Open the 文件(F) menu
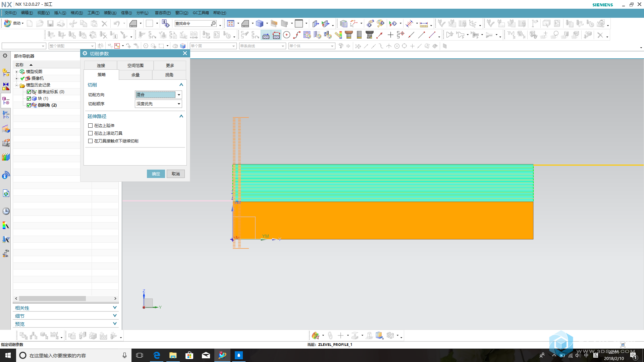This screenshot has height=362, width=644. tap(10, 13)
